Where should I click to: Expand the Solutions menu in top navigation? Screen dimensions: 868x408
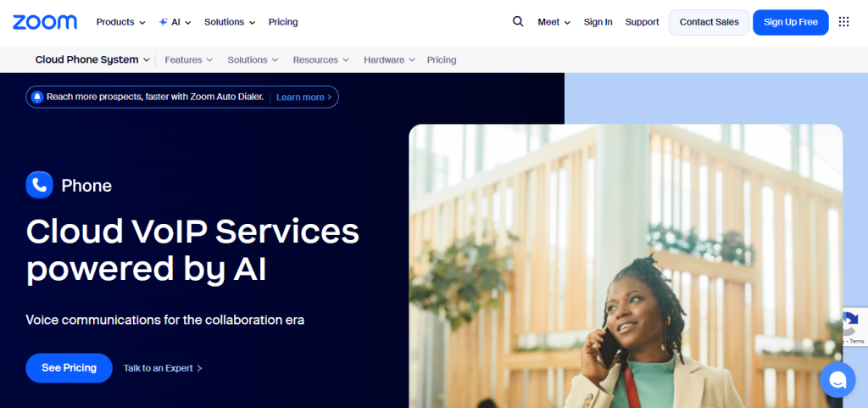point(230,22)
